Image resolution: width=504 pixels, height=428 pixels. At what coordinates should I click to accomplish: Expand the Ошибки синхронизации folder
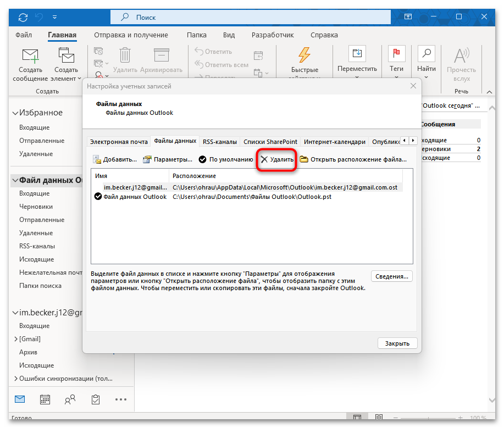[x=16, y=379]
